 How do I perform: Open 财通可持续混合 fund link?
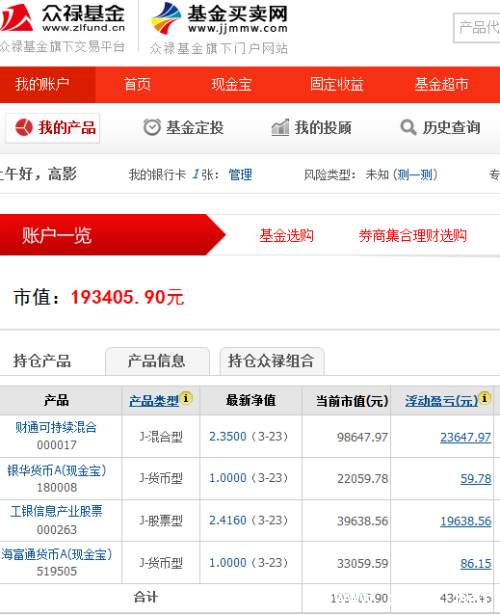(x=56, y=427)
